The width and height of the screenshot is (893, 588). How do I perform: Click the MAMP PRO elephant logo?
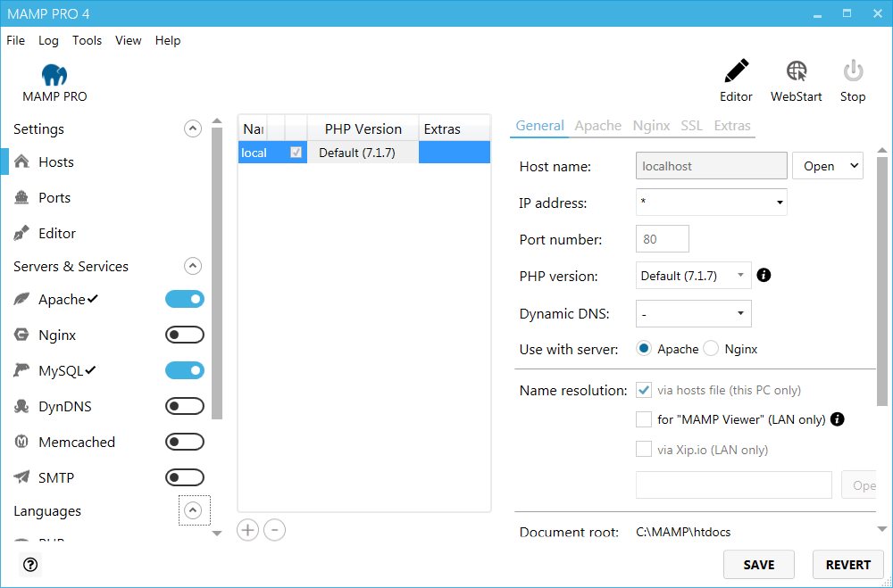[54, 75]
